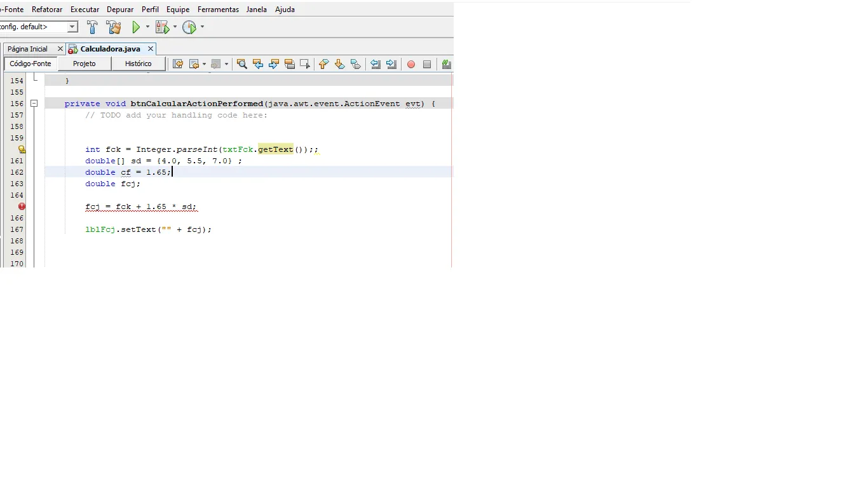Viewport: 868px width, 488px height.
Task: Click the Back navigation icon in editor toolbar
Action: coord(194,64)
